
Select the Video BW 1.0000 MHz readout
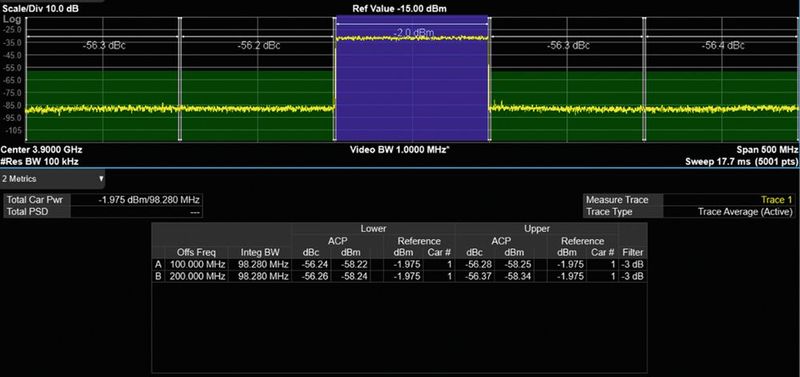point(399,150)
